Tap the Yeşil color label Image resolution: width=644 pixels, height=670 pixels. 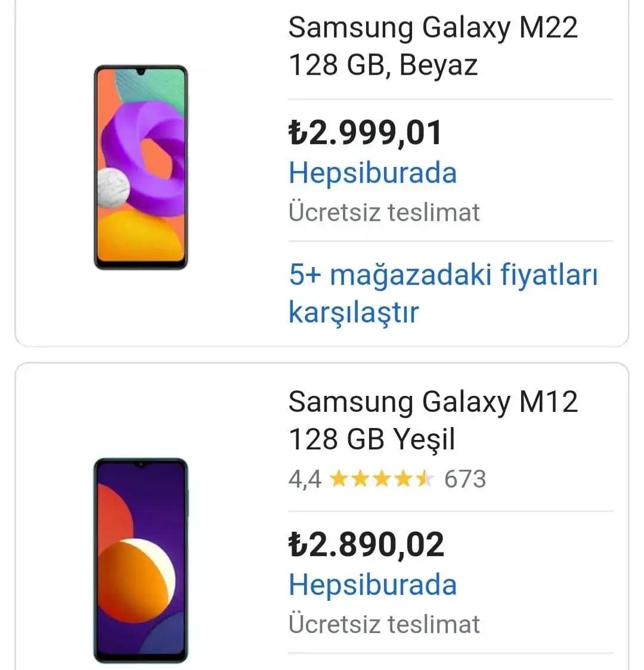424,439
